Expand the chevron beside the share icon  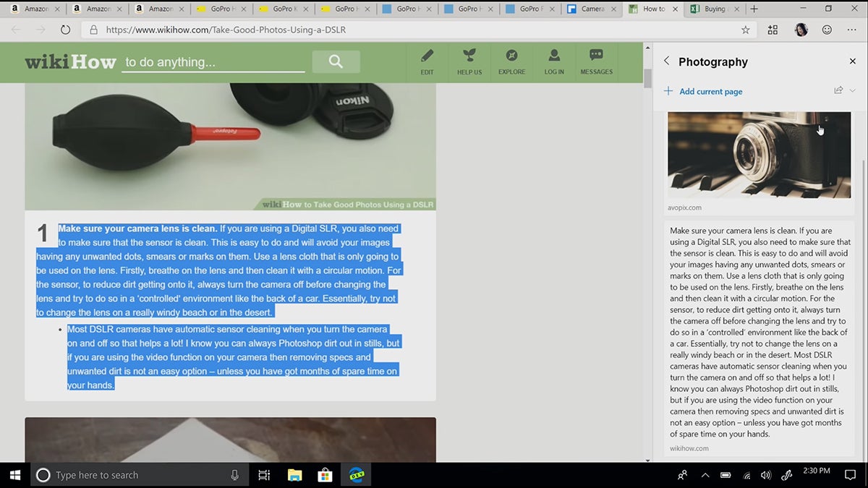click(852, 90)
